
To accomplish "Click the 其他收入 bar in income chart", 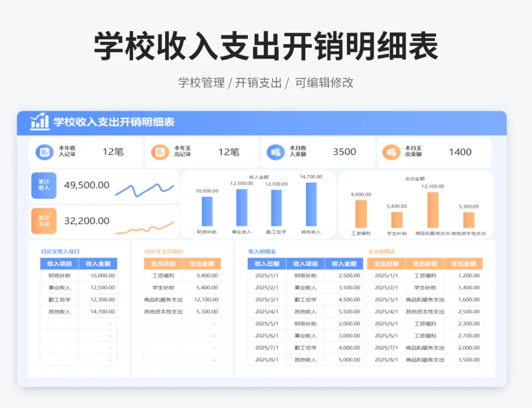I will coord(311,204).
